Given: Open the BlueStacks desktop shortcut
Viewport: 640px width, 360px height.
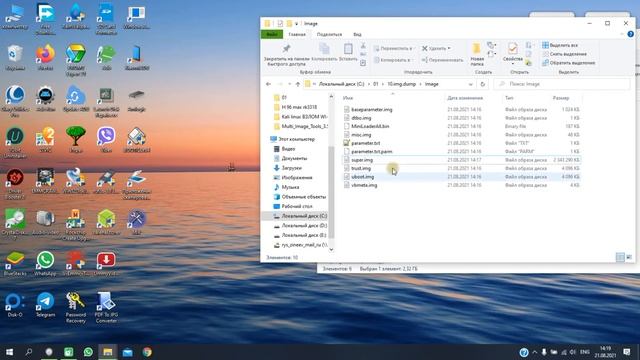Looking at the screenshot, I should click(x=15, y=263).
